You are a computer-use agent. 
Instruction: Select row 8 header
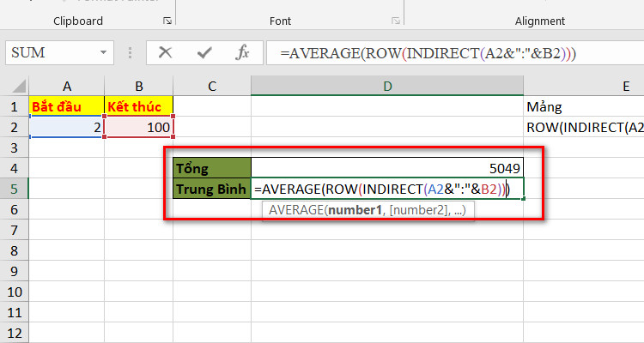15,250
